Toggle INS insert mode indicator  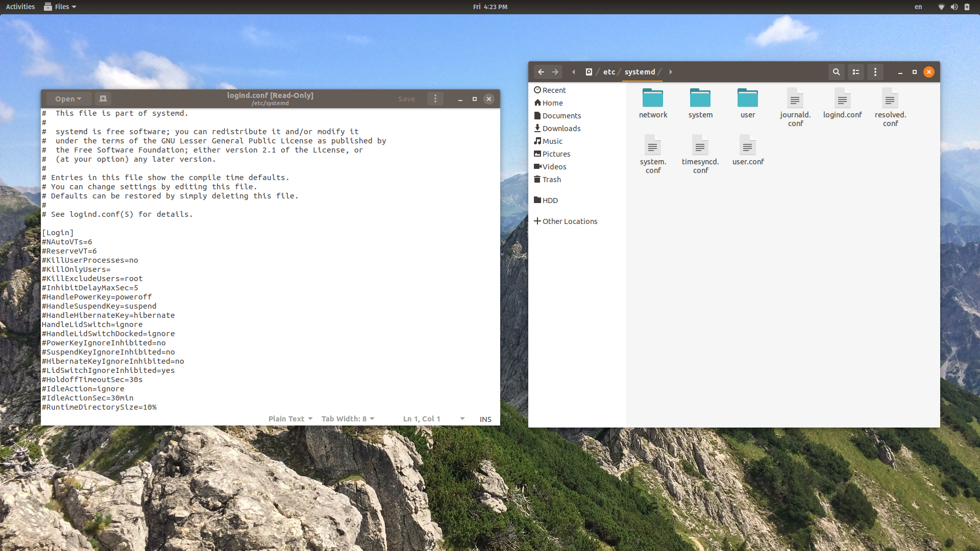point(485,419)
